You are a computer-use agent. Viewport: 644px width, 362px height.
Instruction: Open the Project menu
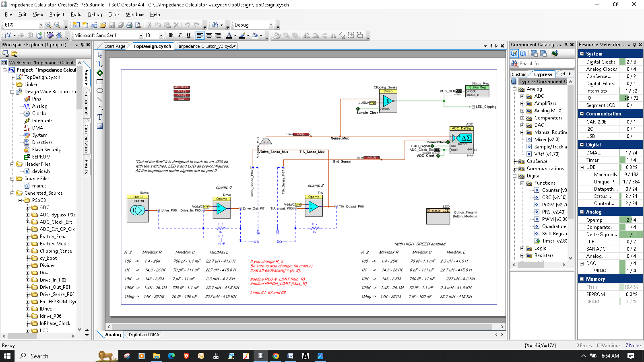(x=57, y=14)
